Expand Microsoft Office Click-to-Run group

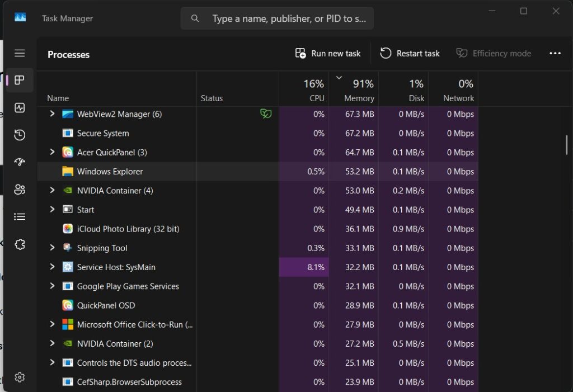point(52,324)
